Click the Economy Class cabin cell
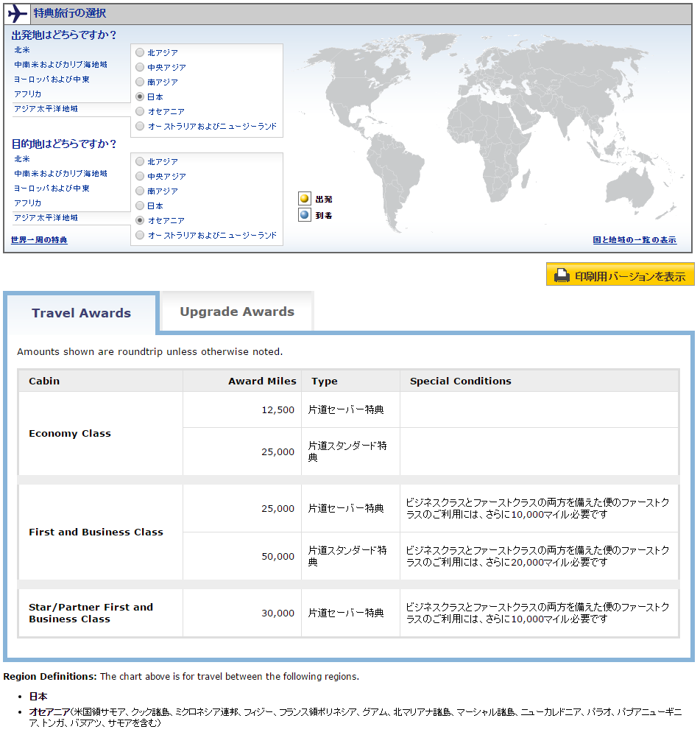The height and width of the screenshot is (735, 700). (x=100, y=433)
